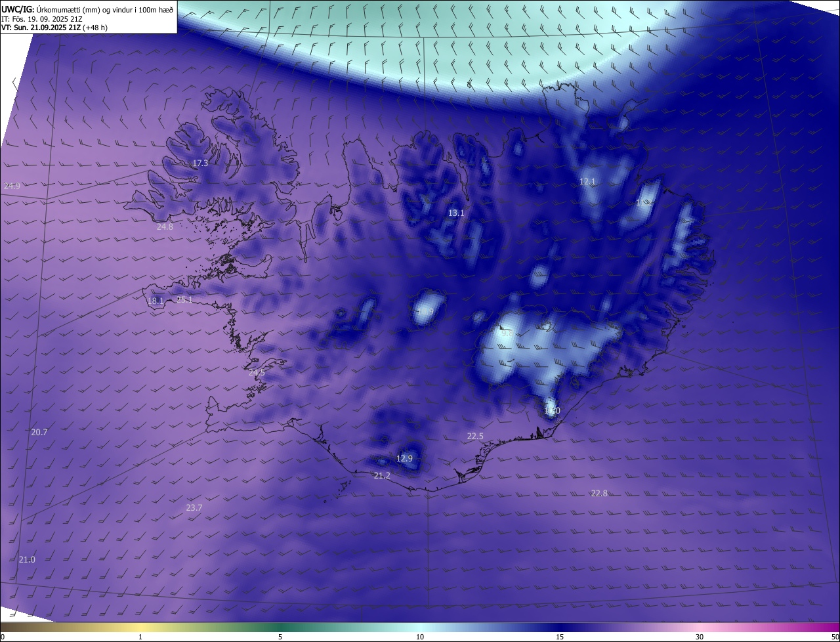Viewport: 840px width, 642px height.
Task: Click the 22.5 value label
Action: click(475, 437)
